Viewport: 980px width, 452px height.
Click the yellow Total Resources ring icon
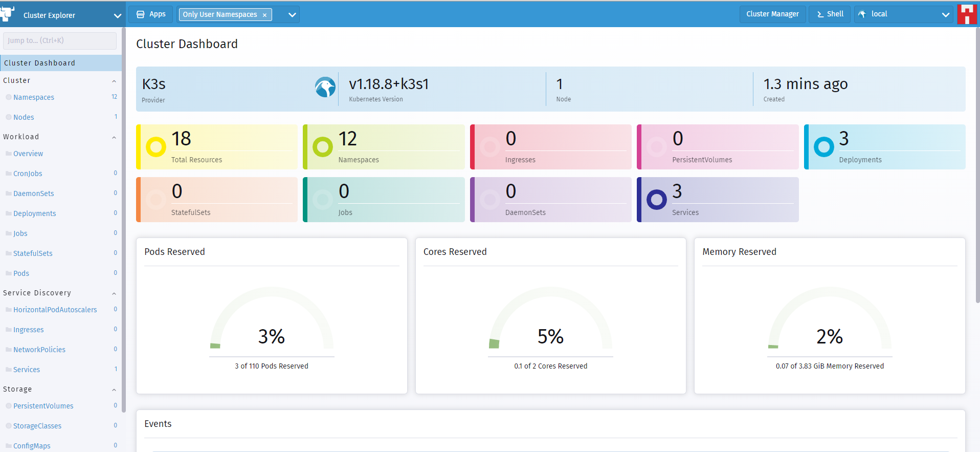point(156,147)
